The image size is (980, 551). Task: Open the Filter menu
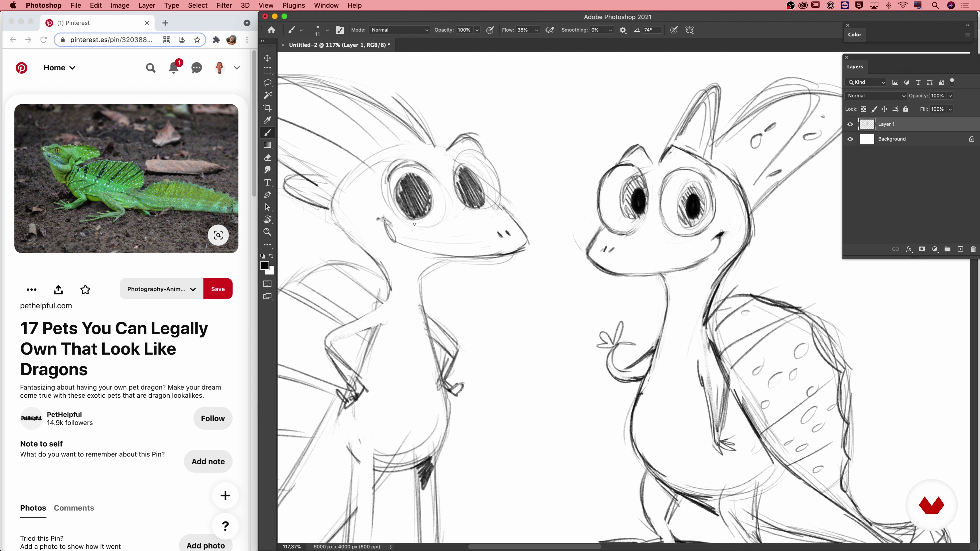(x=224, y=5)
